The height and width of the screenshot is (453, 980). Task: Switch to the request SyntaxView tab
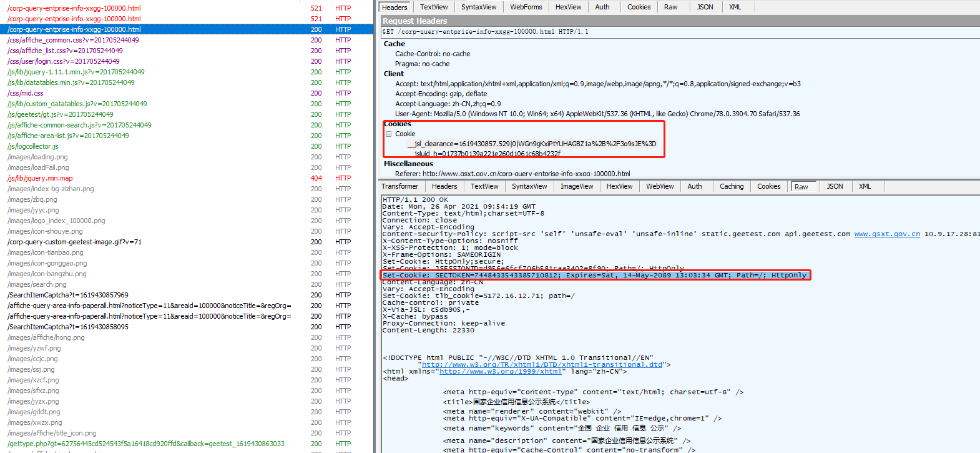[x=479, y=7]
